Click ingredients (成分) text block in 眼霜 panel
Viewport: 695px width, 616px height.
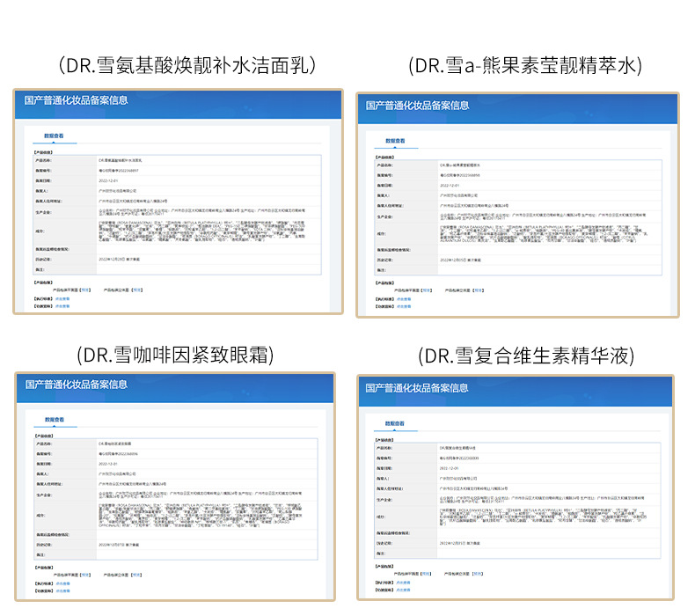pos(201,516)
